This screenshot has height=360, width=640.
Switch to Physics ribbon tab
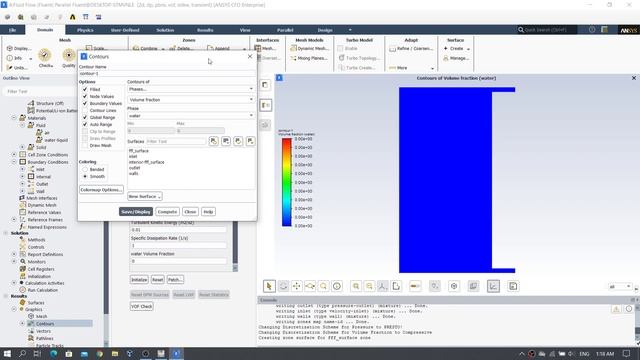point(85,30)
